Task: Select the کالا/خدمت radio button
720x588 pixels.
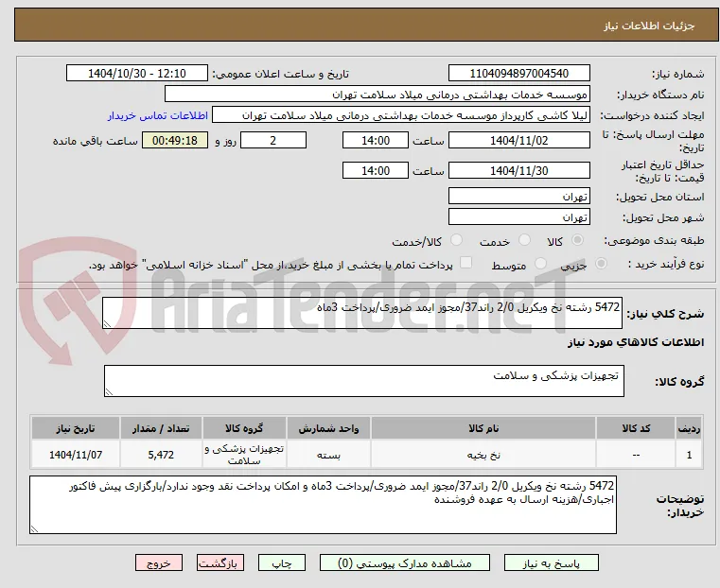Action: coord(456,240)
